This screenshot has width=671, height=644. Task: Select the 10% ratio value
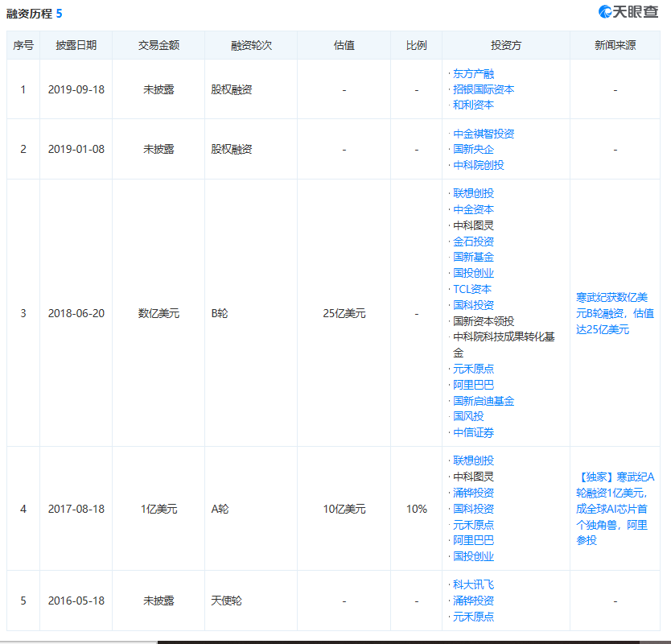pos(417,509)
